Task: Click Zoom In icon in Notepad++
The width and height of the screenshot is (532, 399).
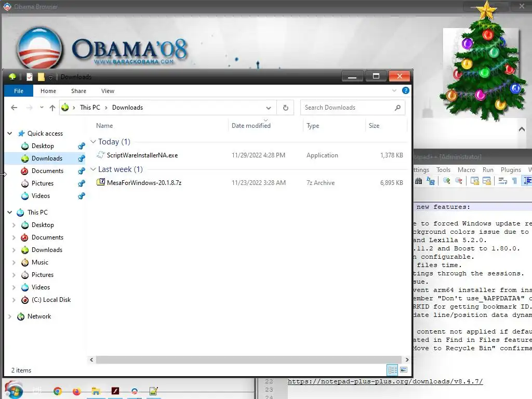Action: click(446, 181)
